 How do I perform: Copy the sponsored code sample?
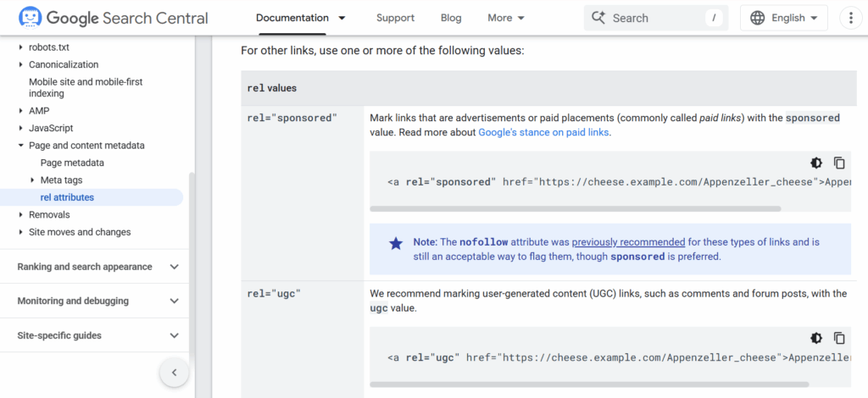(x=839, y=163)
